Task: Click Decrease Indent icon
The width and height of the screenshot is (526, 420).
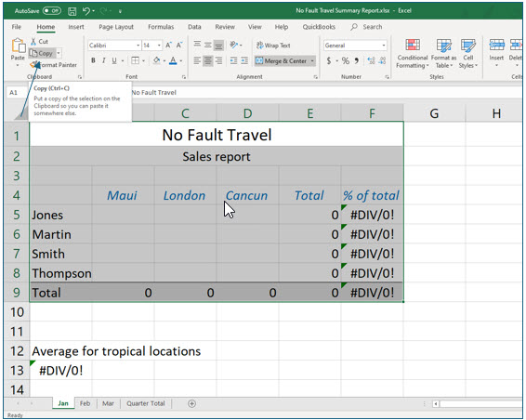Action: [233, 60]
